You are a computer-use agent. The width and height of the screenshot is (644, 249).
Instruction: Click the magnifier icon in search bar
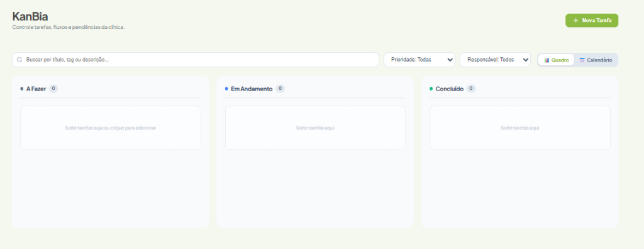19,60
